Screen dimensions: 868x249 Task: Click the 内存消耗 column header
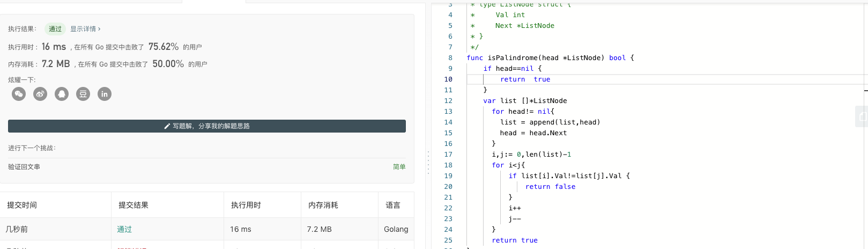coord(323,205)
